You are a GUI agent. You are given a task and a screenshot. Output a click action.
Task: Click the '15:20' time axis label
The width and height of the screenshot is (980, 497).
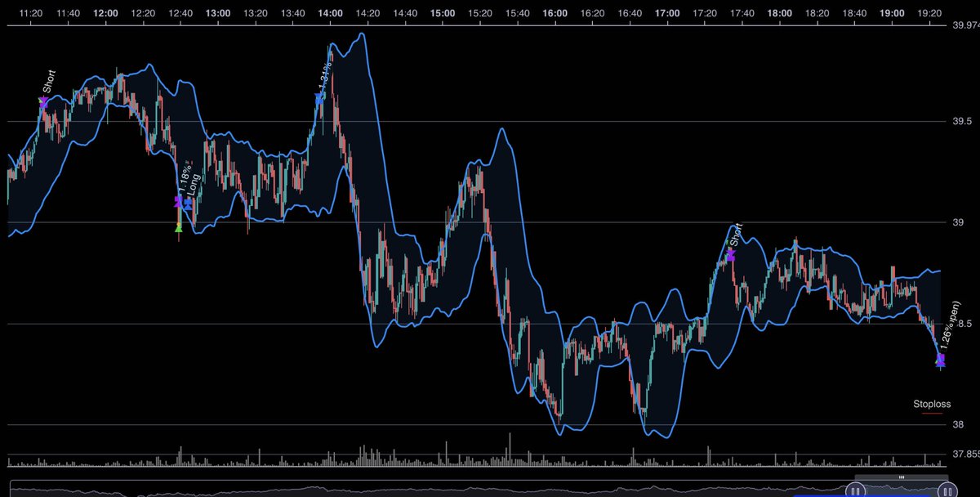pyautogui.click(x=480, y=14)
